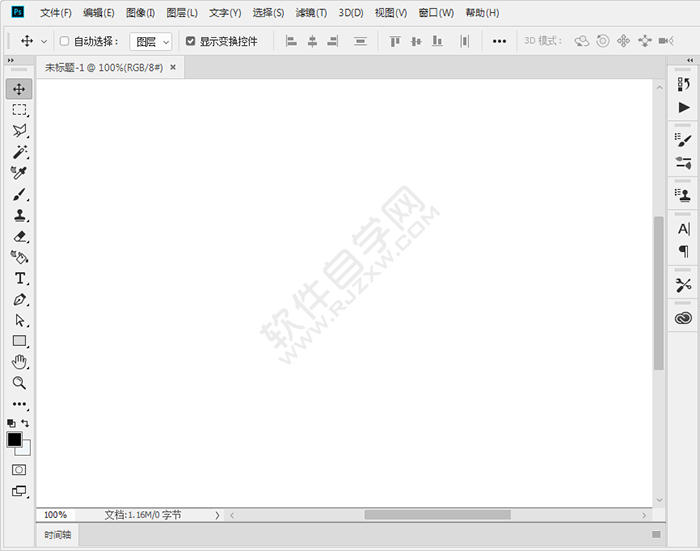Viewport: 700px width, 551px height.
Task: Align vertical centers in options bar
Action: [416, 42]
